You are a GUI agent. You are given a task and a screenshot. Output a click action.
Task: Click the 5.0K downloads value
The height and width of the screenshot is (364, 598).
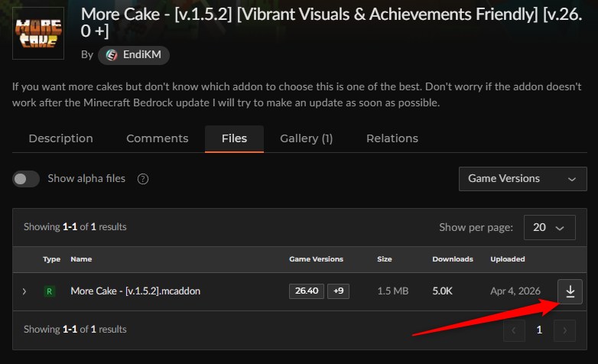(x=443, y=291)
